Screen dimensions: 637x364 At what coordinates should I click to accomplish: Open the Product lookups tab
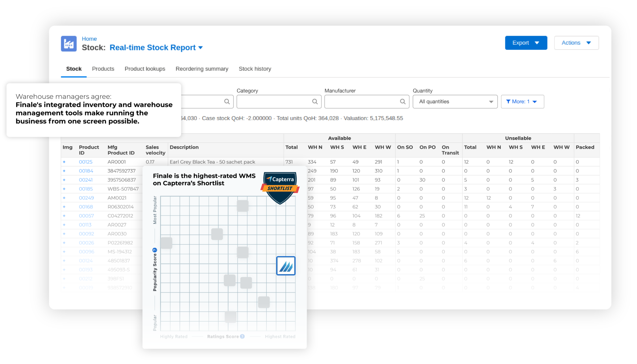coord(145,69)
